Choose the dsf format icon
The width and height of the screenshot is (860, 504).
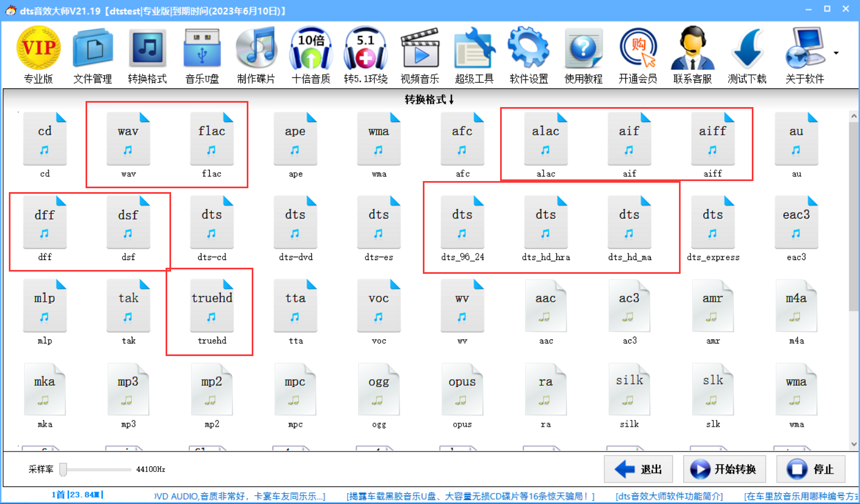(x=128, y=228)
